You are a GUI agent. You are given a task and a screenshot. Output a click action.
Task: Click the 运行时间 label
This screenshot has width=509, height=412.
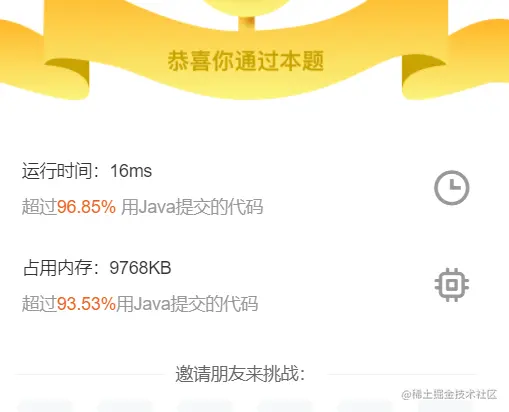(57, 171)
